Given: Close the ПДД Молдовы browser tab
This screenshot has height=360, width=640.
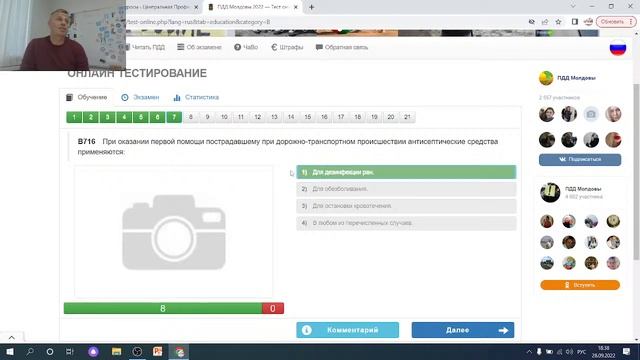Looking at the screenshot, I should tap(296, 7).
